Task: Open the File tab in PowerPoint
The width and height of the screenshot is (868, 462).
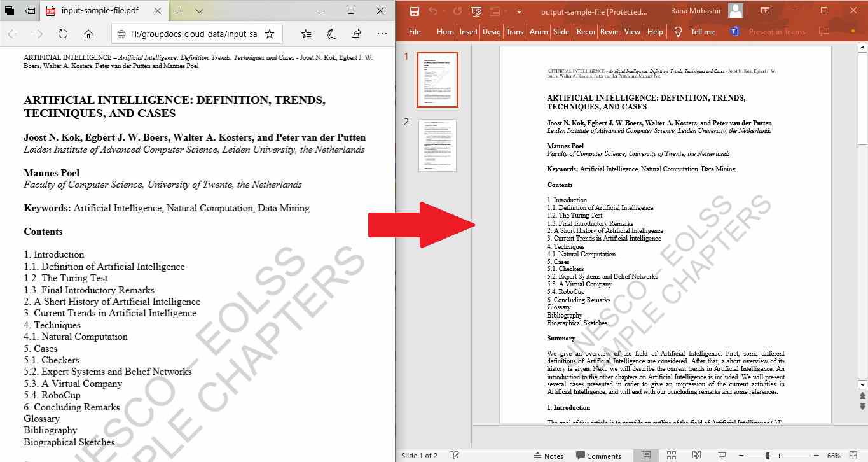Action: (x=415, y=32)
